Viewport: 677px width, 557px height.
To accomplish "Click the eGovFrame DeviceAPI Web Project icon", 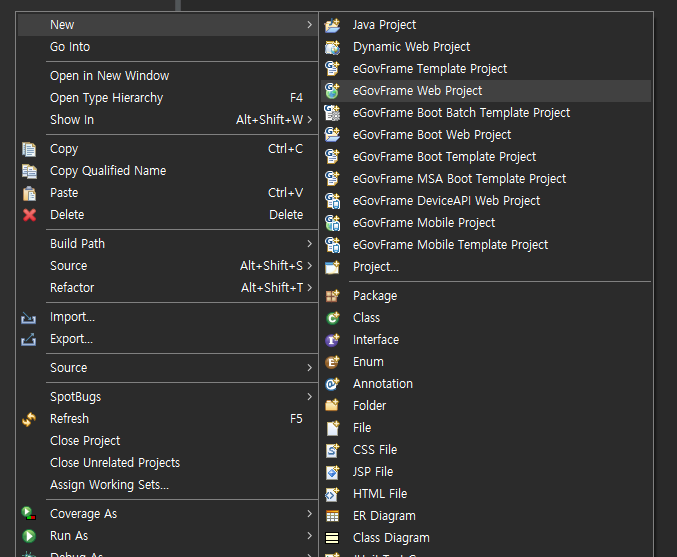I will click(332, 201).
